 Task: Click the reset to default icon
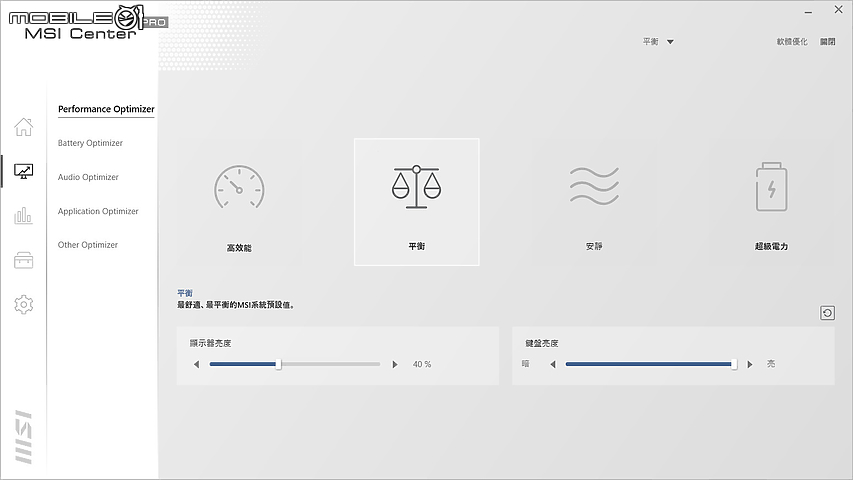point(827,313)
